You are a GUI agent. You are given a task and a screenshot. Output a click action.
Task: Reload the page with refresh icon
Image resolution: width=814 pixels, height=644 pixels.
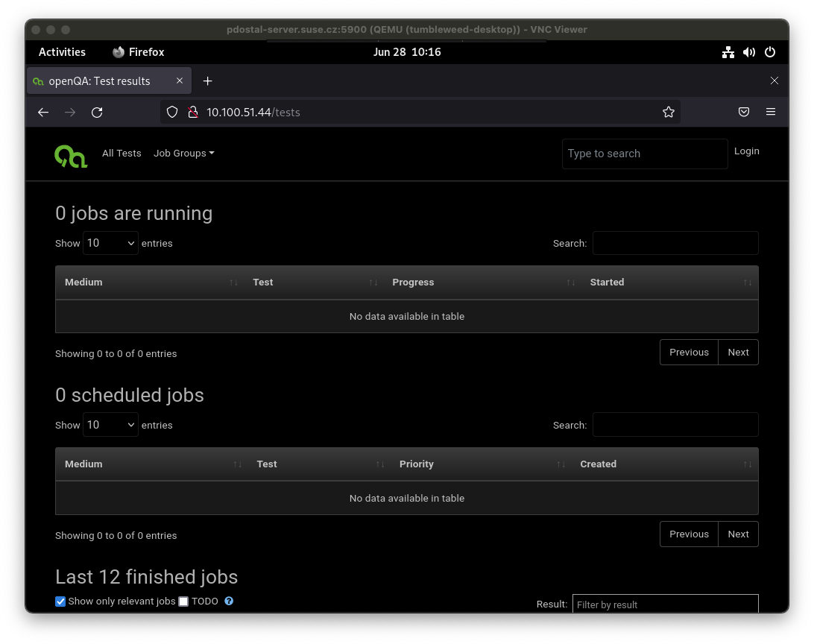pos(97,112)
